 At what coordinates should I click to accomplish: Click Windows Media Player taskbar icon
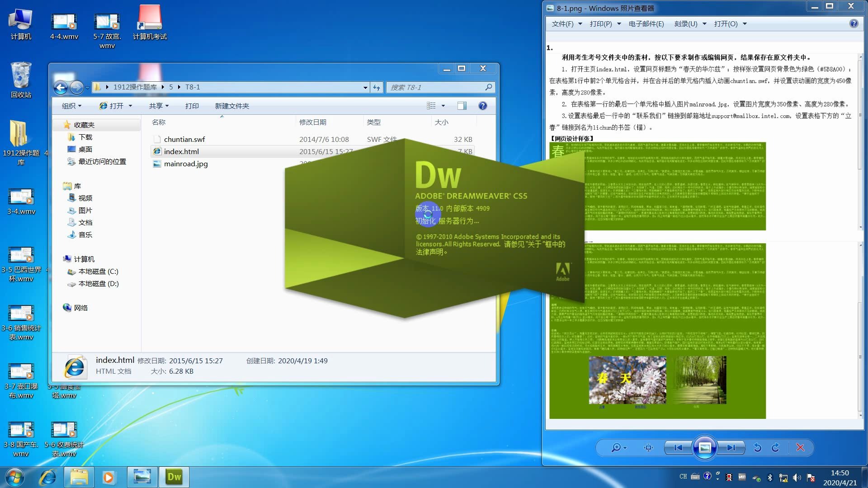click(108, 477)
